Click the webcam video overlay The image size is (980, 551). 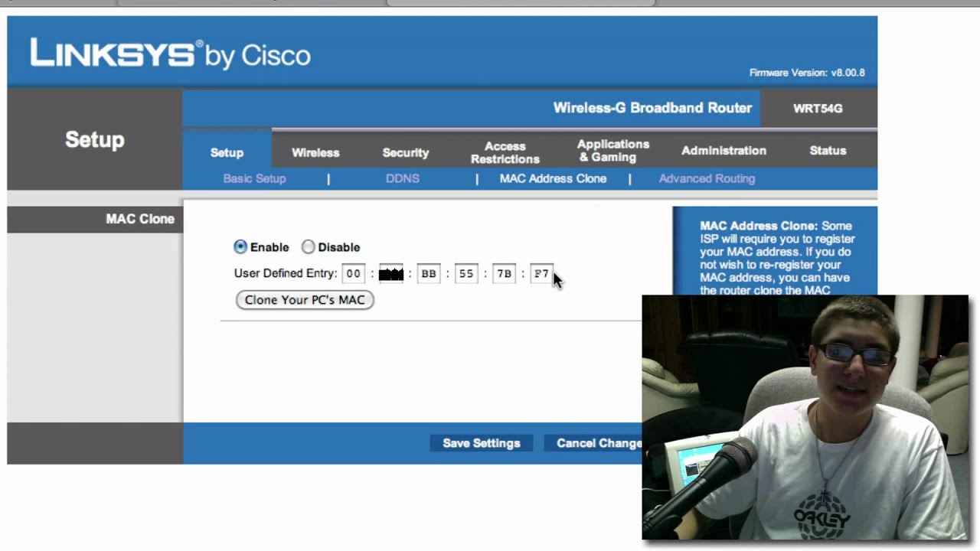click(x=805, y=417)
